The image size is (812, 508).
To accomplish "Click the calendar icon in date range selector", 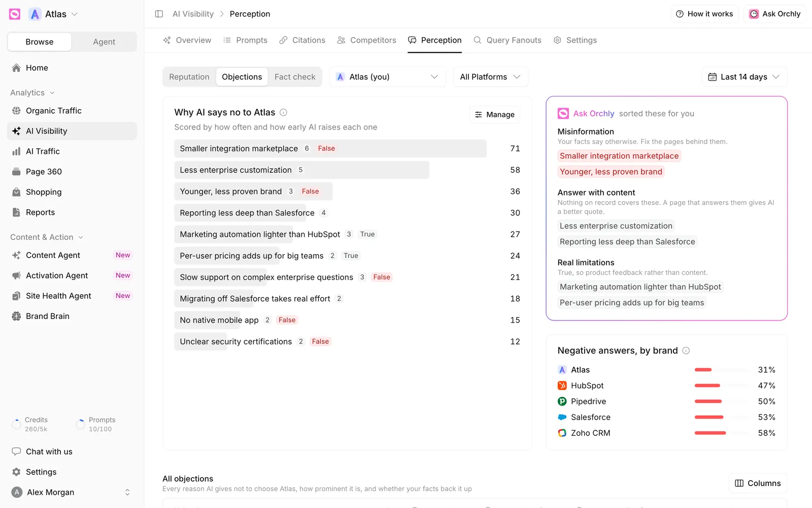I will coord(713,77).
